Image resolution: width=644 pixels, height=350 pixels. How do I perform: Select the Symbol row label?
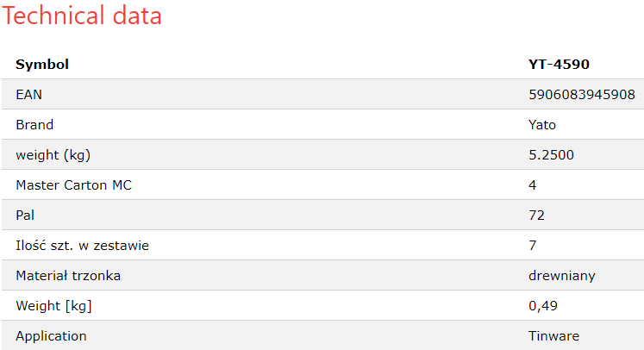tap(42, 65)
